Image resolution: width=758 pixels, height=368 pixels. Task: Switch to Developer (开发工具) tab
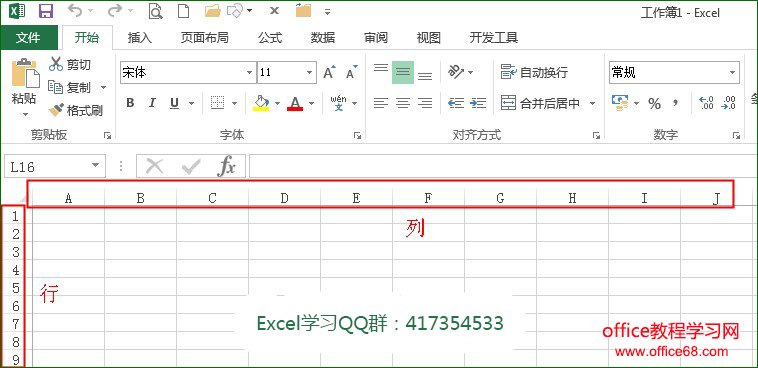coord(494,38)
